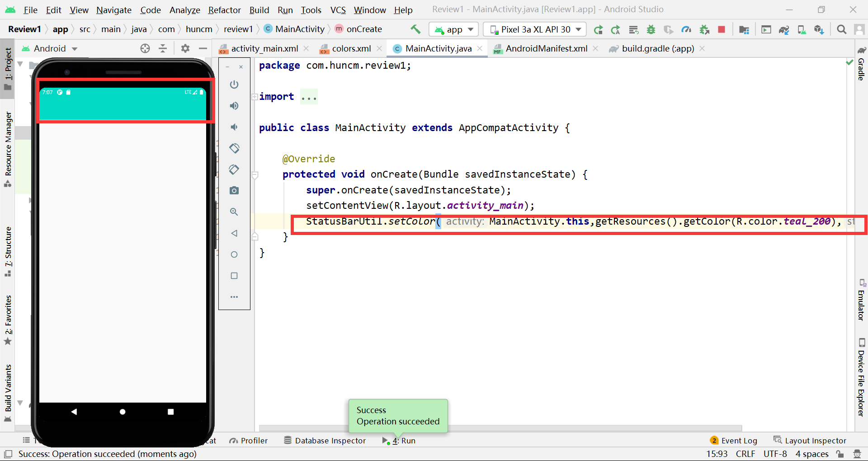The height and width of the screenshot is (461, 868).
Task: Switch to the AndroidManifest.xml tab
Action: coord(546,48)
